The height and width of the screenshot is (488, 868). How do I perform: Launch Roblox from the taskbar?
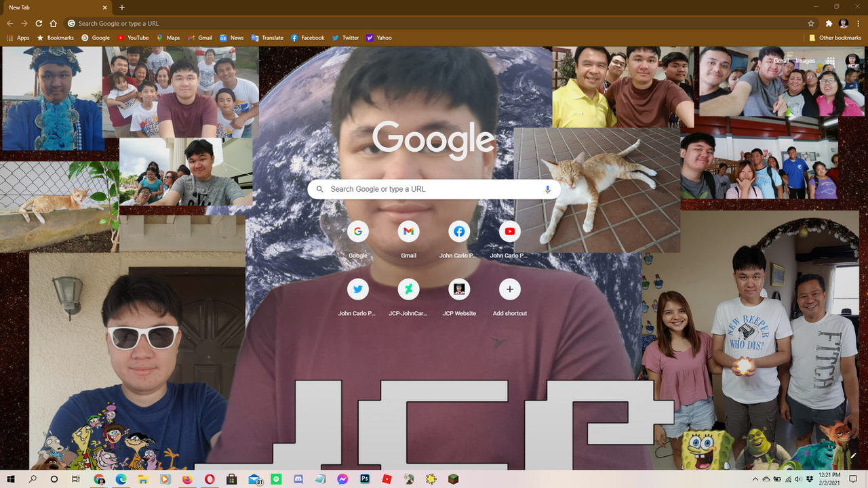pos(387,479)
